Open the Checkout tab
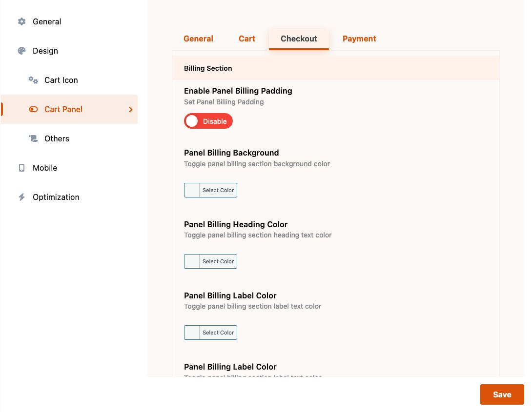 (x=299, y=39)
